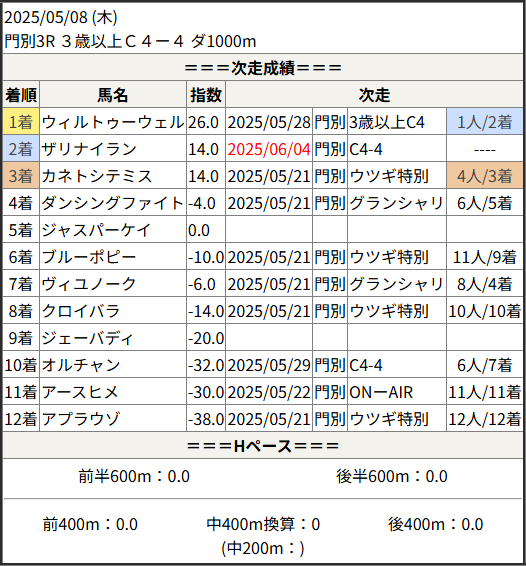
Task: Click ブルーポピー index value -10.0
Action: pos(206,257)
